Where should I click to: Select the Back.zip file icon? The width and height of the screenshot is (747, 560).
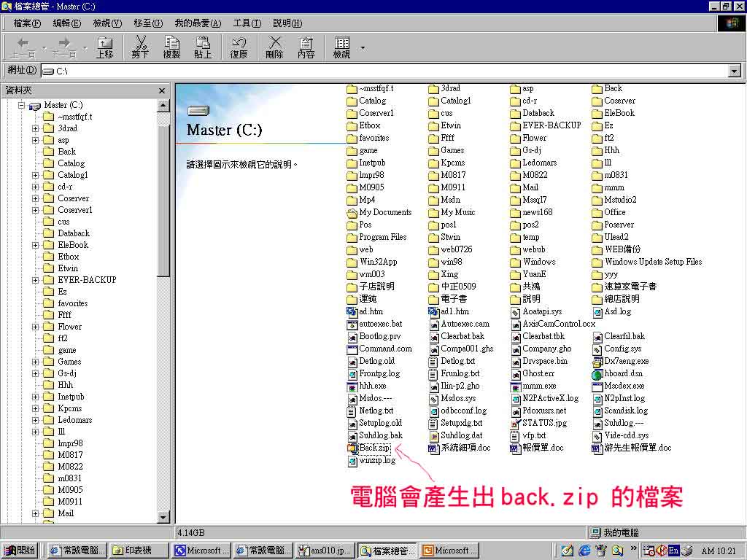pyautogui.click(x=352, y=448)
